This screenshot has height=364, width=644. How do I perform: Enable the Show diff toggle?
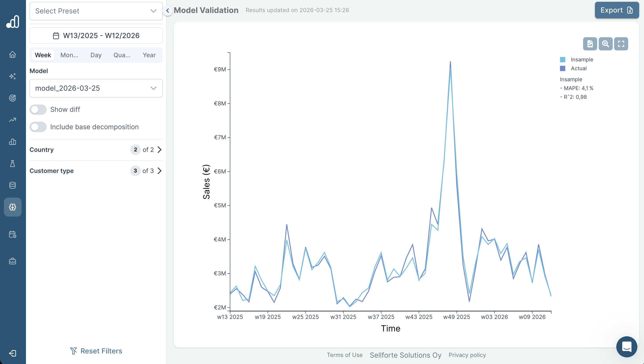(x=38, y=110)
